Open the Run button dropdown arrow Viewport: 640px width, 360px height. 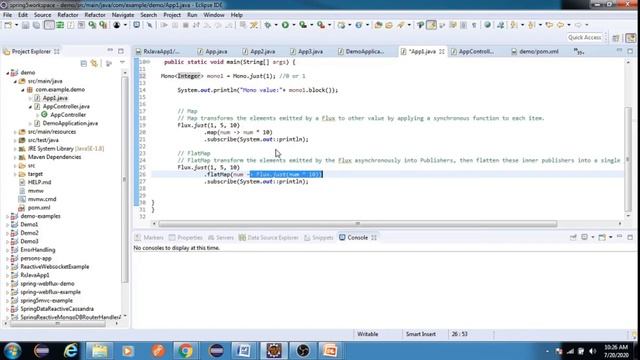293,25
